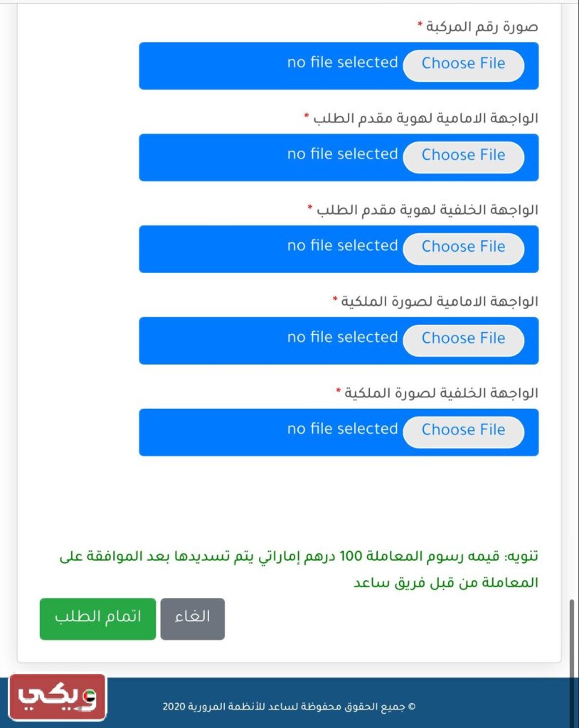Choose File for الواجهة الامامية لهوية مقدم الطلب
Viewport: 579px width, 728px height.
tap(463, 155)
